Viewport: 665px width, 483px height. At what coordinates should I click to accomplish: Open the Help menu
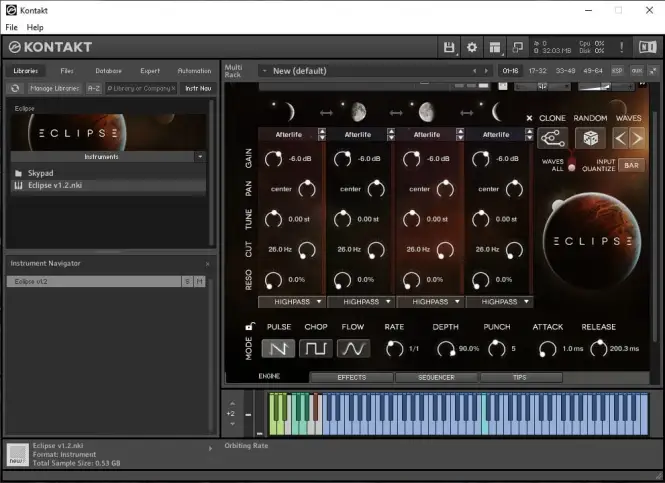(x=35, y=27)
